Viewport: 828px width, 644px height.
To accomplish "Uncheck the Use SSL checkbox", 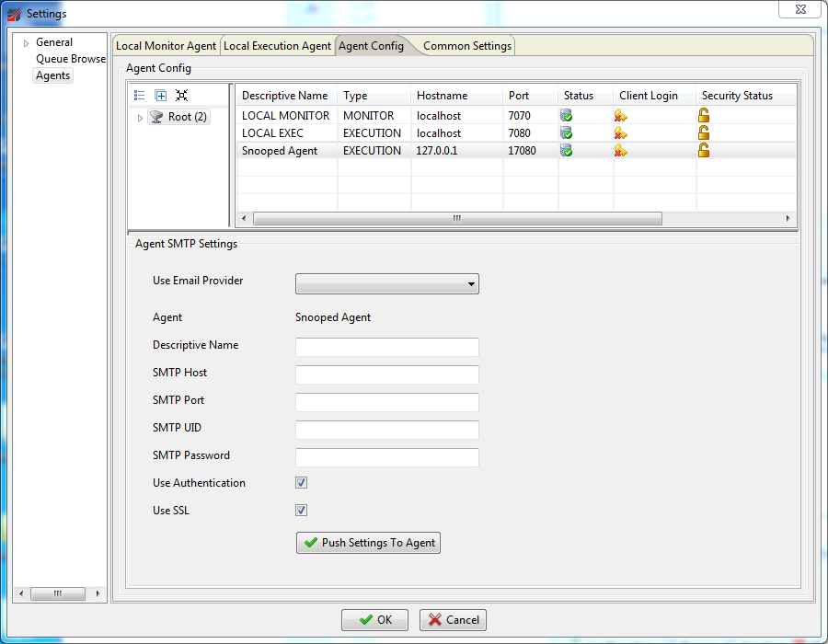I will coord(301,511).
